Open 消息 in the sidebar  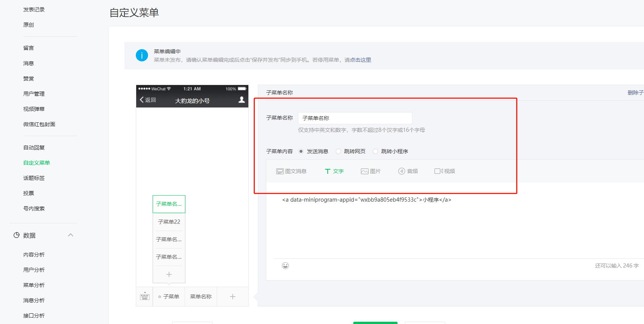pos(29,63)
